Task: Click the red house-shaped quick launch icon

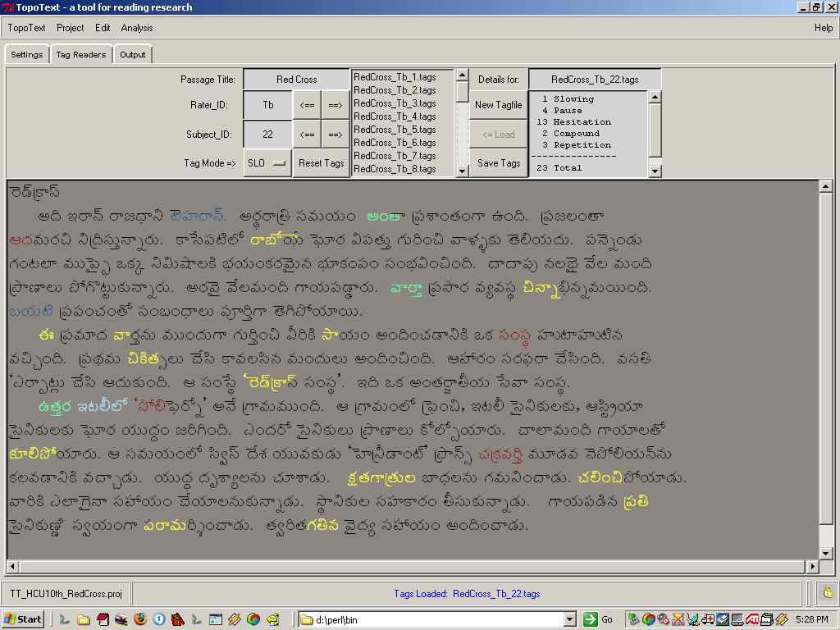Action: coord(178,620)
